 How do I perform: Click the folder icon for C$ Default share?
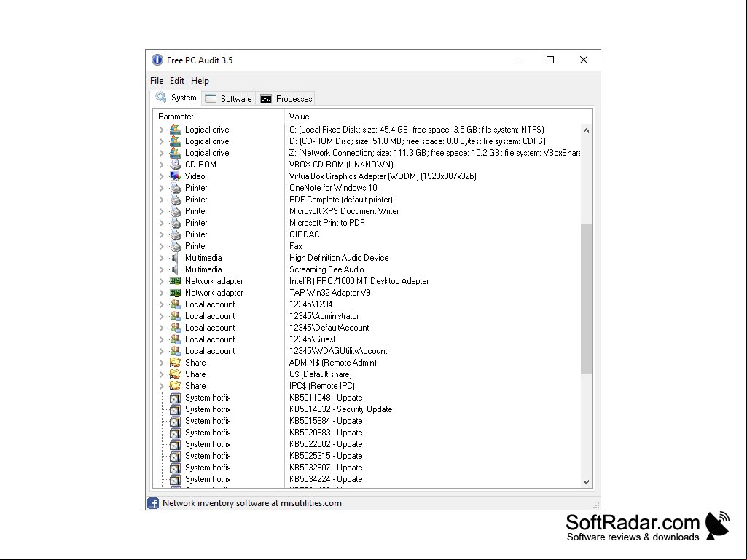(x=176, y=374)
